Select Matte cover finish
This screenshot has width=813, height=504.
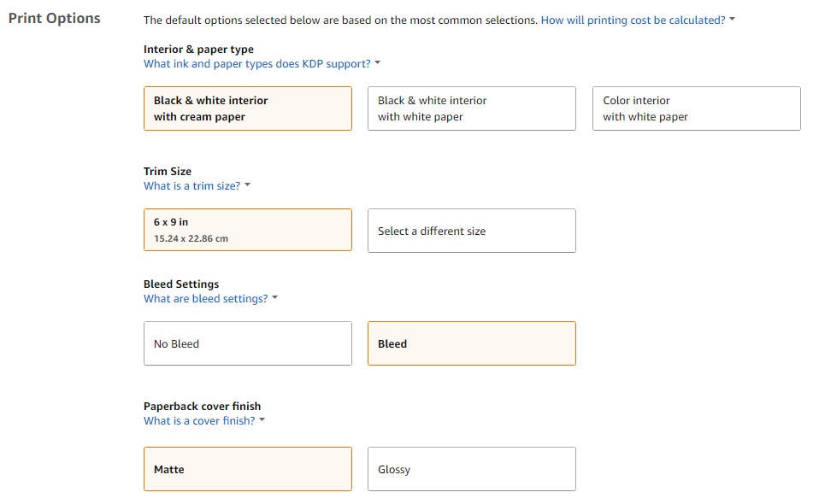click(x=247, y=469)
